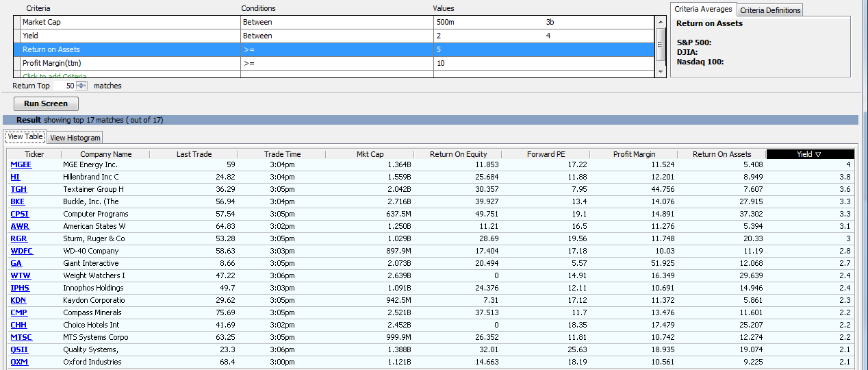The width and height of the screenshot is (868, 370).
Task: Open the RGR ticker link
Action: coord(18,238)
